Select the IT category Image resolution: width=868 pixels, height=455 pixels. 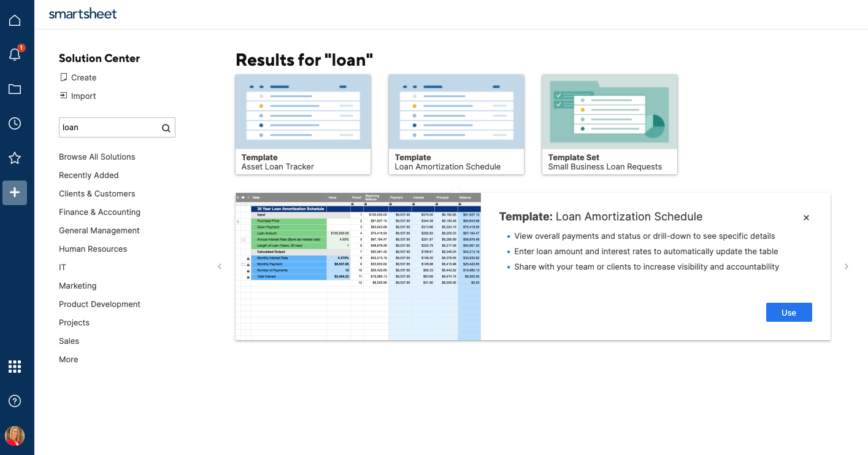point(63,267)
